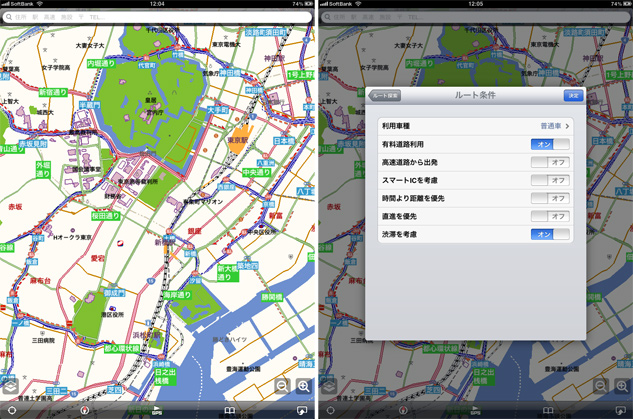Tap 都心環状線 label on left map

(122, 348)
